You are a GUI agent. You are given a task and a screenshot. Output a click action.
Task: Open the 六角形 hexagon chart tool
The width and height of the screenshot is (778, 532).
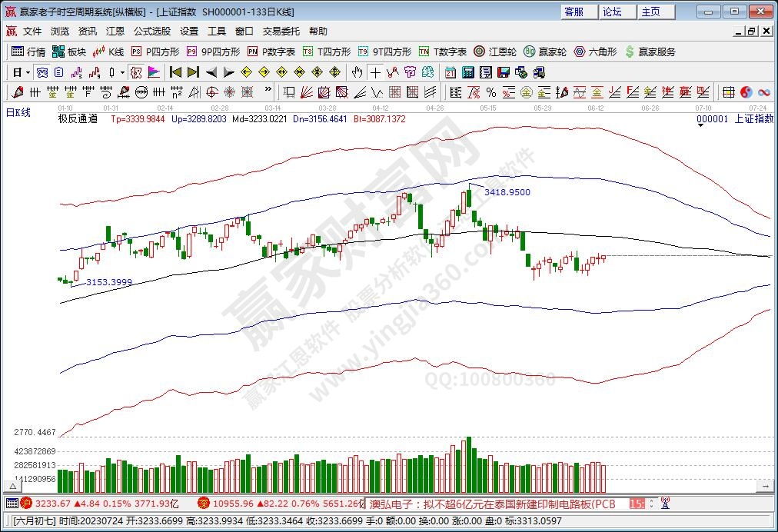click(x=596, y=52)
